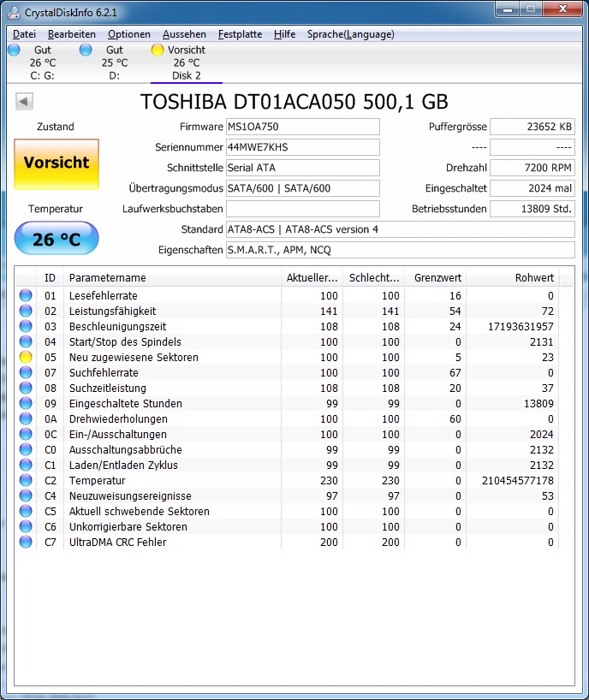The image size is (589, 700).
Task: Click the Standard field ATA8-ACS
Action: [400, 229]
